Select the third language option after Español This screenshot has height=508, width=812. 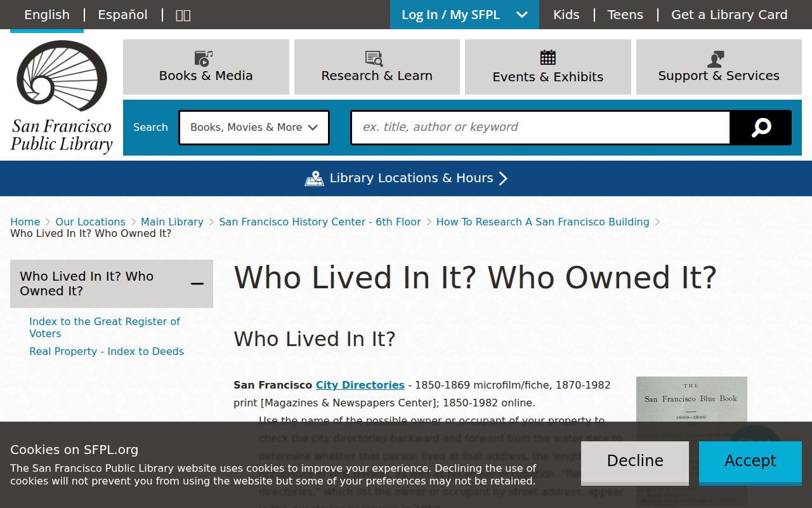pos(183,15)
